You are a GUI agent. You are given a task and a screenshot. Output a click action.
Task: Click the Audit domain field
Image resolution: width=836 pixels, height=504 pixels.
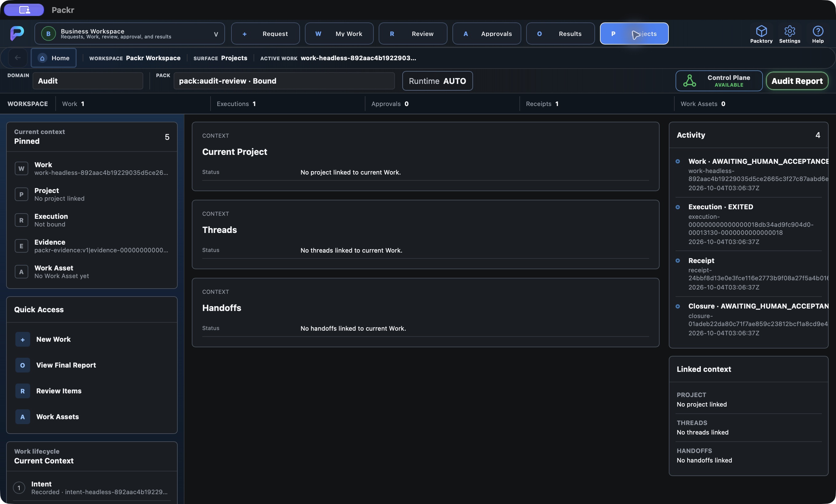(x=88, y=81)
